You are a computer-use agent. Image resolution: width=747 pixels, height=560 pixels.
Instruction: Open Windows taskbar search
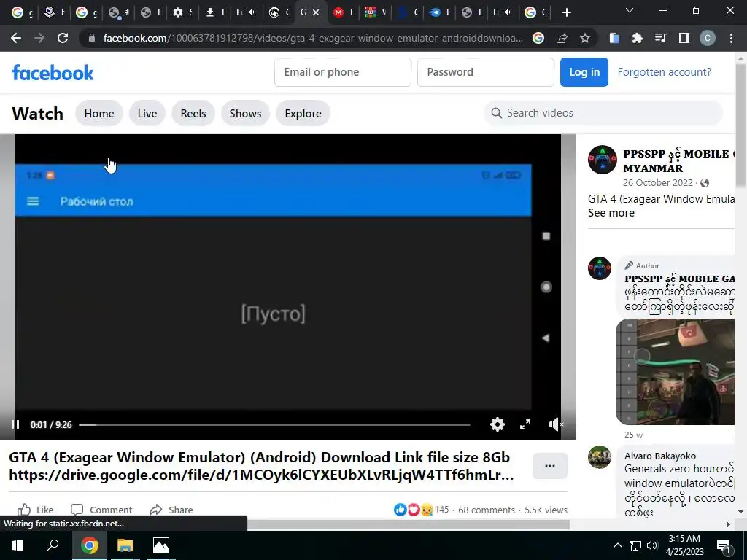tap(53, 545)
